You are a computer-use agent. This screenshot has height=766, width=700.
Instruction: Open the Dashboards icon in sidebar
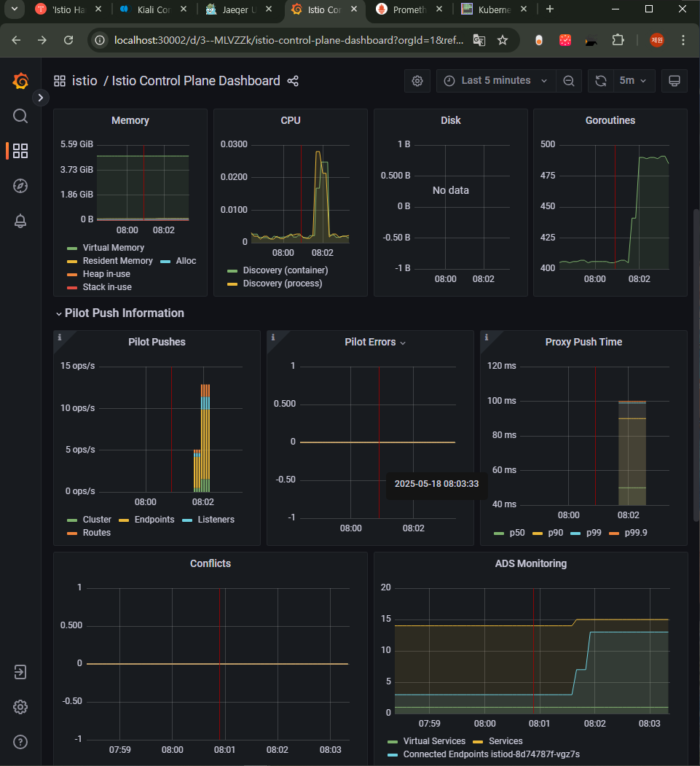click(20, 151)
